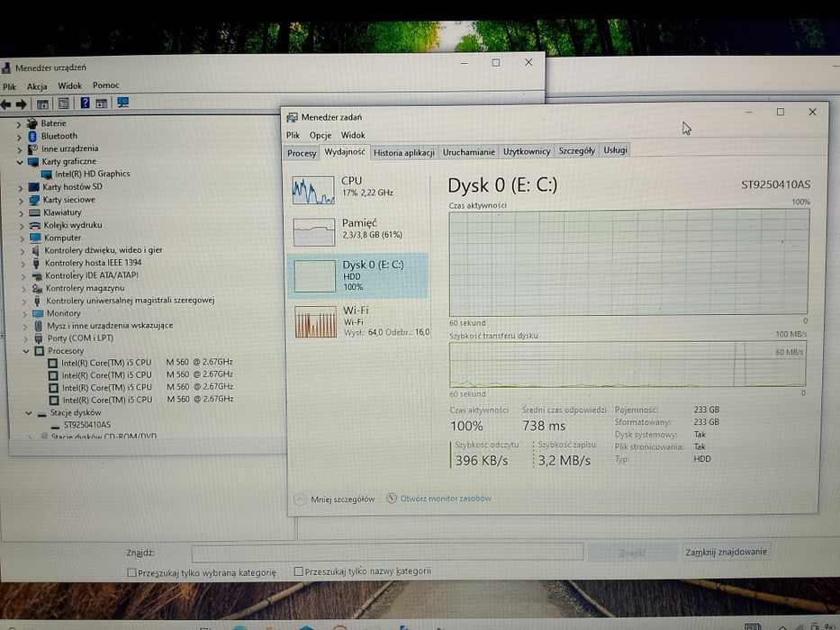Check Przeszukaj tylko nazwy kategorii checkbox

click(x=298, y=571)
